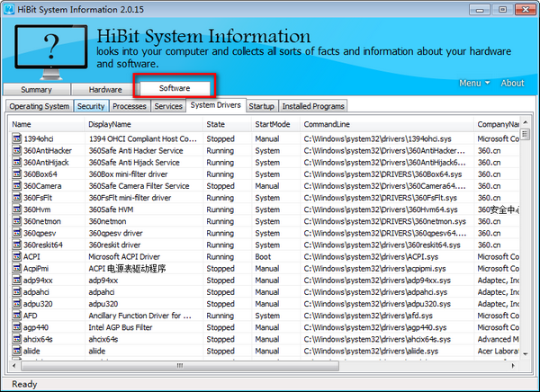Screen dimensions: 540x392
Task: Select the icon next to the AFD driver
Action: [16, 315]
